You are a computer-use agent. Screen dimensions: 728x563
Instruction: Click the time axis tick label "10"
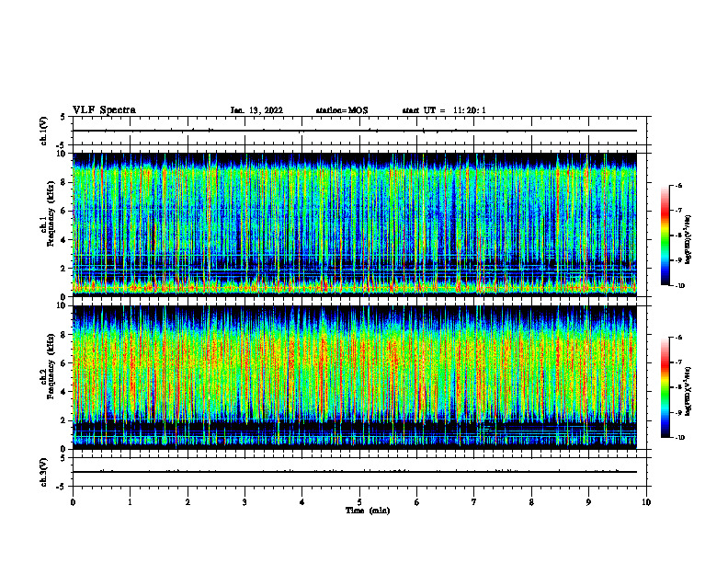click(x=646, y=502)
